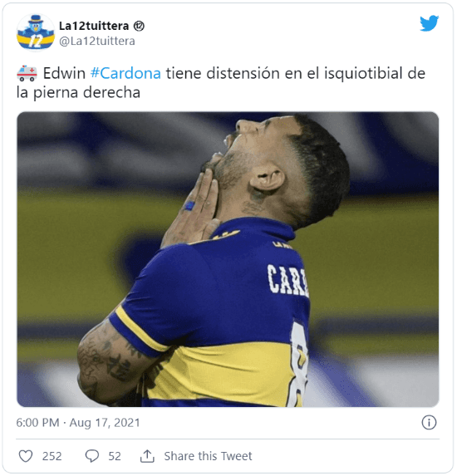Click the word Edwin in tweet

click(64, 73)
